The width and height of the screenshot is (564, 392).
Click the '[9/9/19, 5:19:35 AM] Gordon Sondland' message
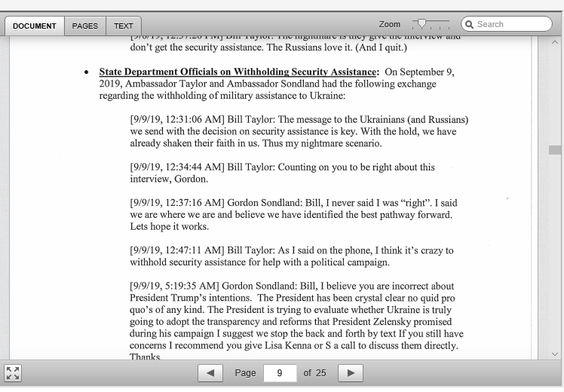(296, 321)
